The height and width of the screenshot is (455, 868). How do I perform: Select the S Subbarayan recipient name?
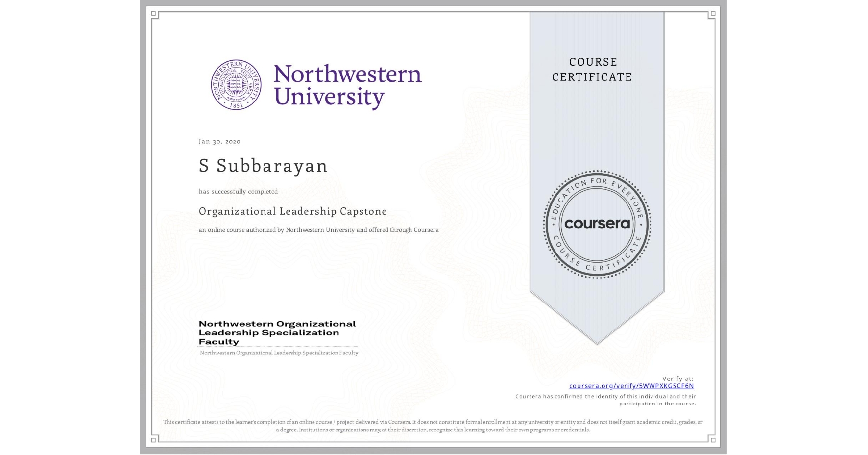pyautogui.click(x=263, y=166)
